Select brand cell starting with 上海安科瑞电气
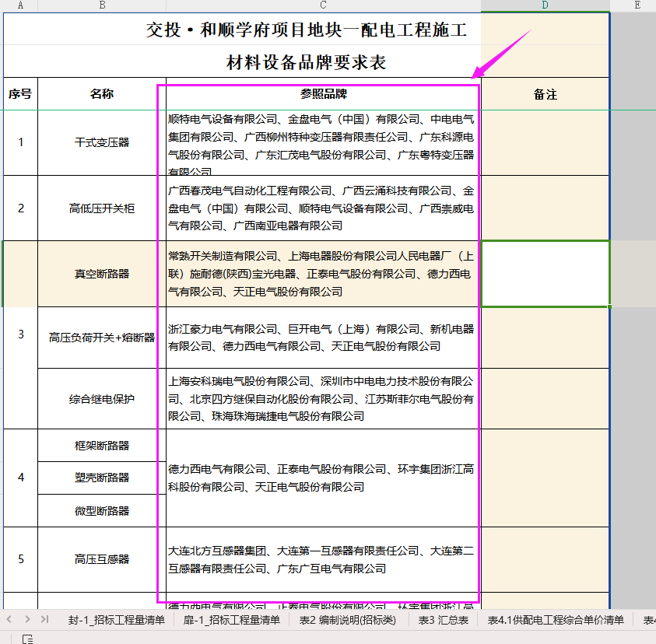This screenshot has width=656, height=644. [x=324, y=399]
